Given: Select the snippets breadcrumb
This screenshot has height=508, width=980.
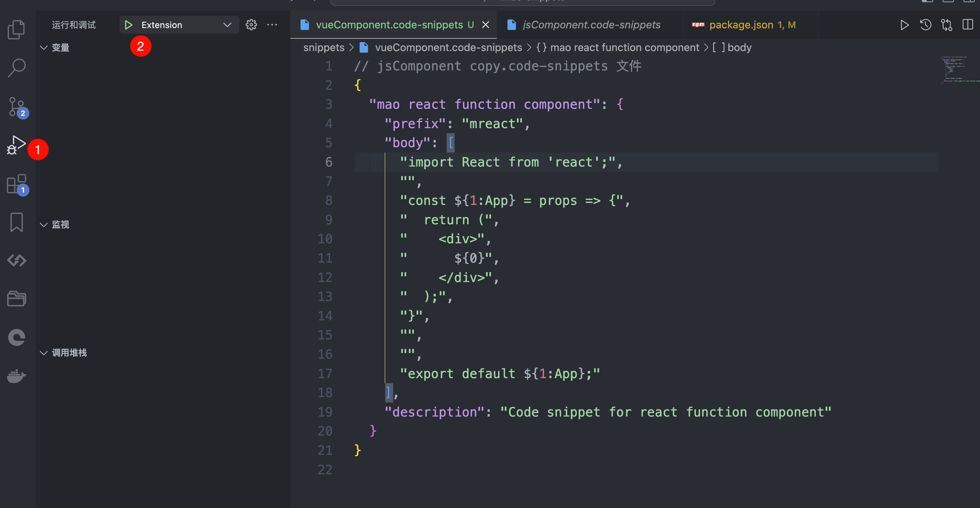Looking at the screenshot, I should (x=324, y=48).
